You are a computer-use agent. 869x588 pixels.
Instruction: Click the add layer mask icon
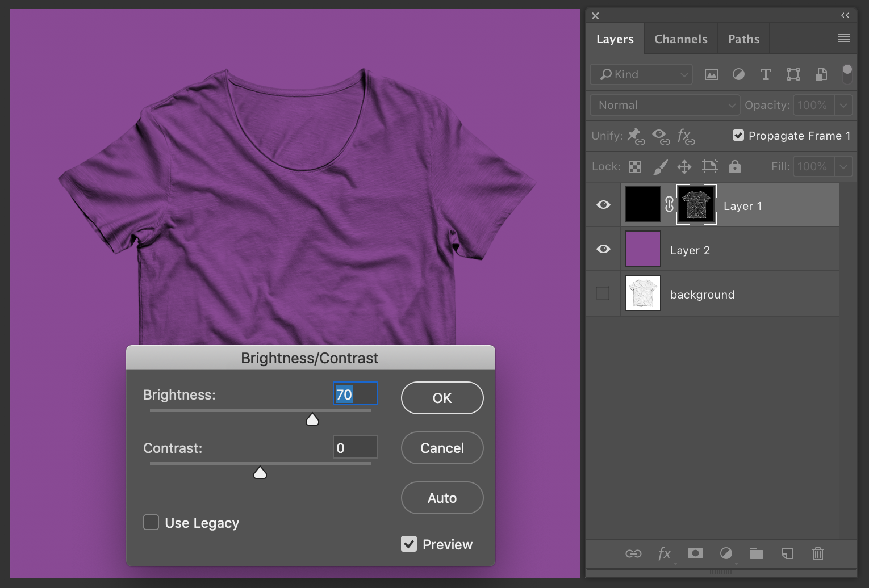[695, 553]
